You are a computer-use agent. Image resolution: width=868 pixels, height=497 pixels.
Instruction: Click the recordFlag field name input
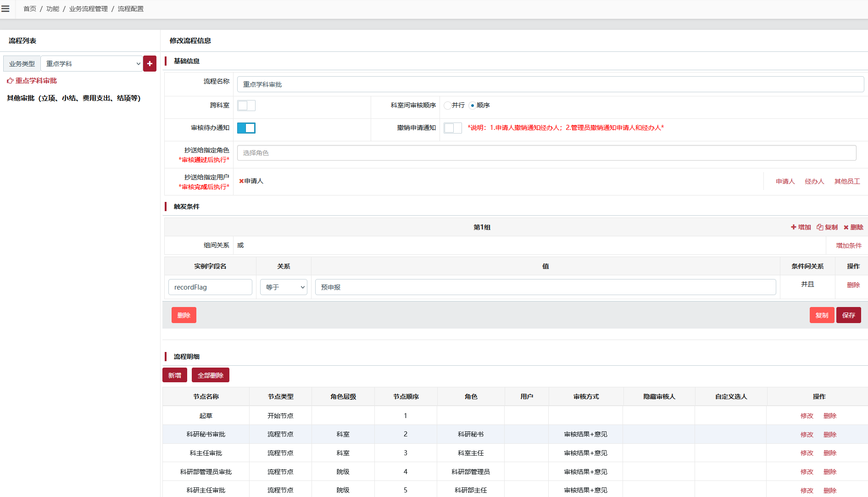[210, 287]
